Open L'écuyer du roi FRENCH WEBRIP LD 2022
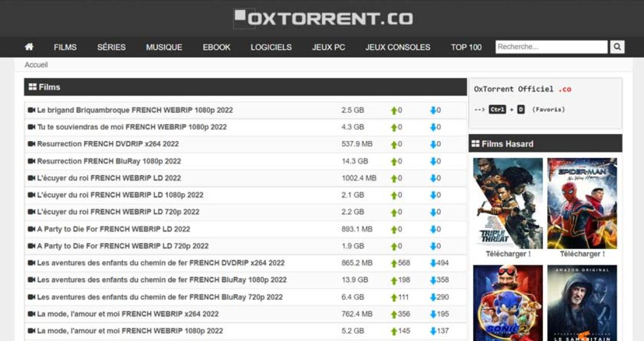The height and width of the screenshot is (341, 644). click(109, 178)
